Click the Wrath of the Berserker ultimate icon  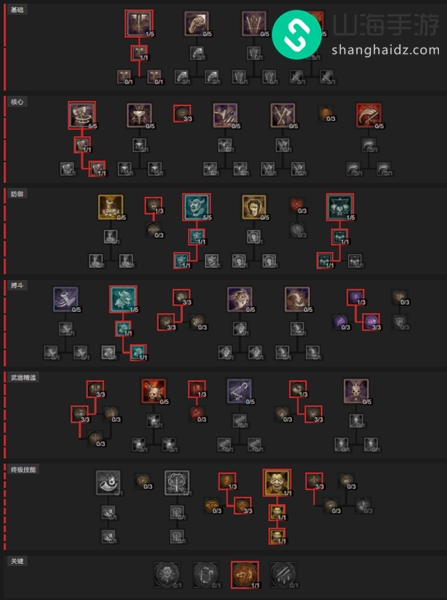point(277,483)
